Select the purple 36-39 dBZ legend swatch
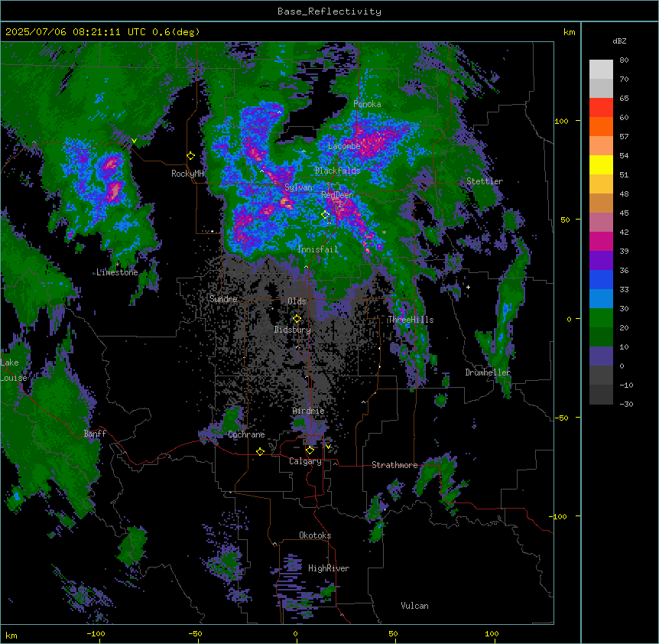The image size is (659, 644). (601, 261)
